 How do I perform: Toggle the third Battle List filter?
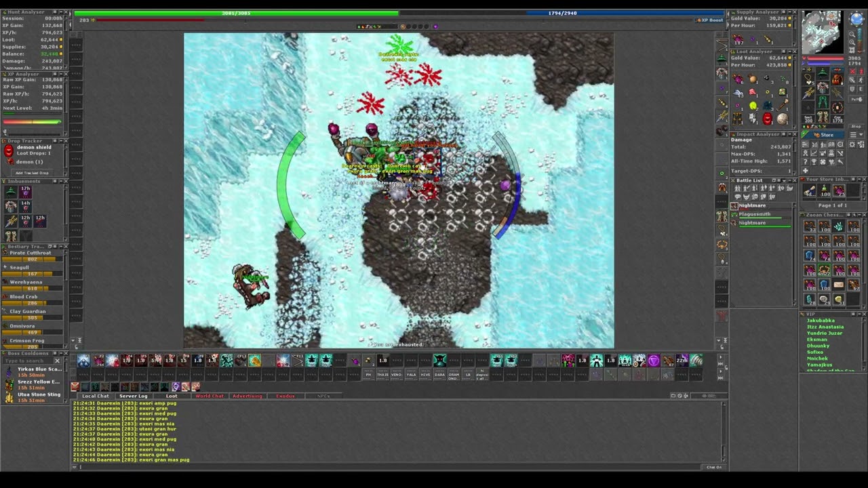(755, 188)
